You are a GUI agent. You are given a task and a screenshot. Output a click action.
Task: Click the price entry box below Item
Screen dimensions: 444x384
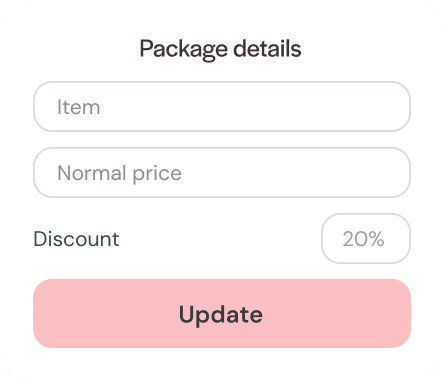(x=222, y=173)
